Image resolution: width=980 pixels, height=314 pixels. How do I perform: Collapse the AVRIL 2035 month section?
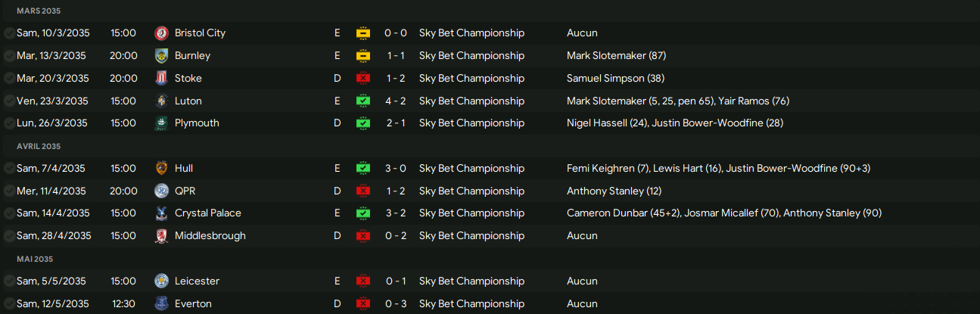click(x=39, y=147)
